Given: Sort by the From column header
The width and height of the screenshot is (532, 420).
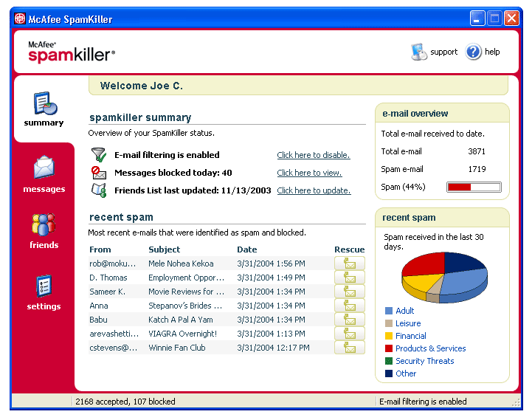Looking at the screenshot, I should point(100,249).
